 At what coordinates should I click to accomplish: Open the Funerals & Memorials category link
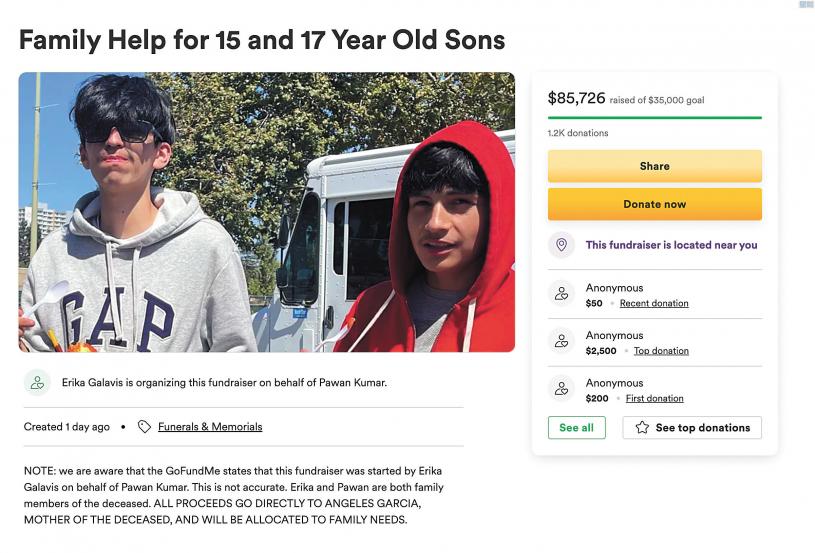click(x=210, y=427)
